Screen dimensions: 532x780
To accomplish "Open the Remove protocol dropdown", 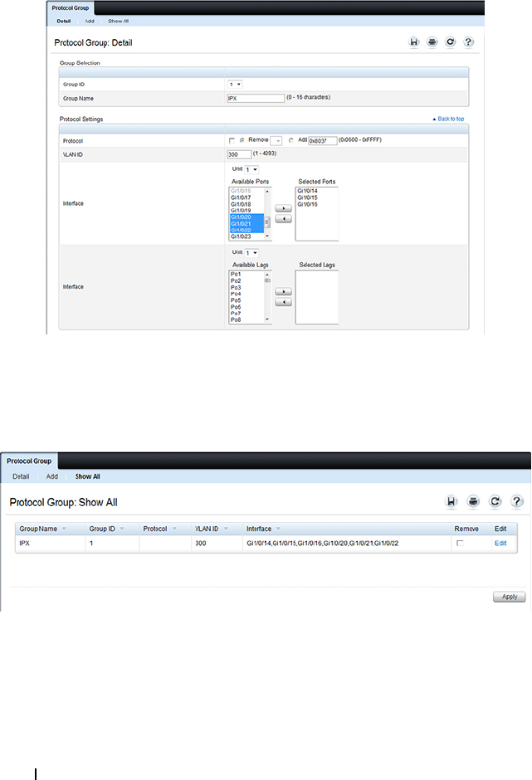I will (276, 141).
